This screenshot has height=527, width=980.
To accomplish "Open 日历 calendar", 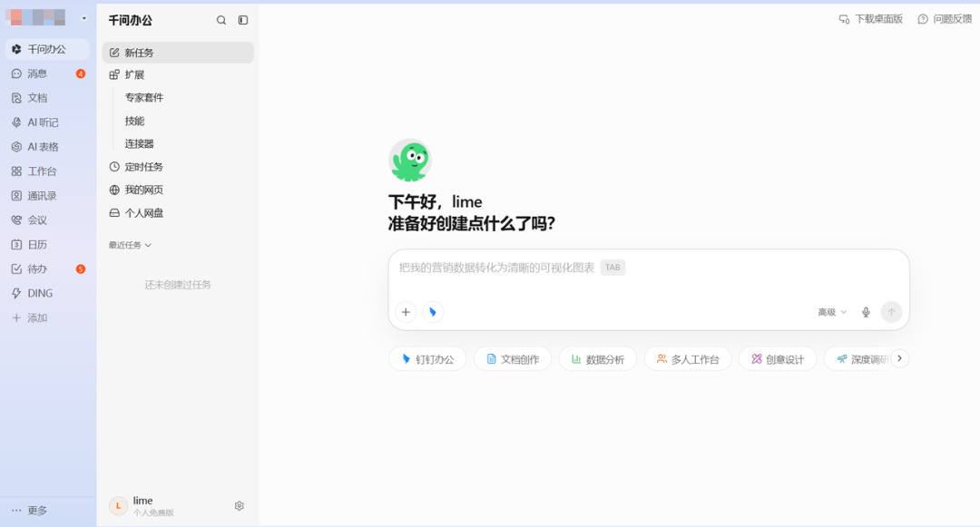I will click(47, 244).
